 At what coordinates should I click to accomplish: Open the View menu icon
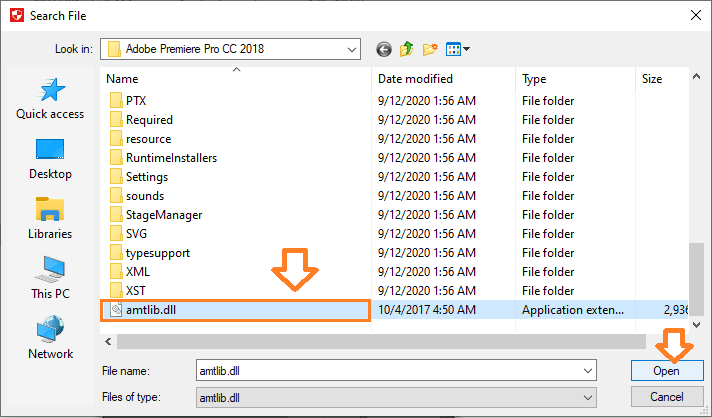click(x=457, y=48)
